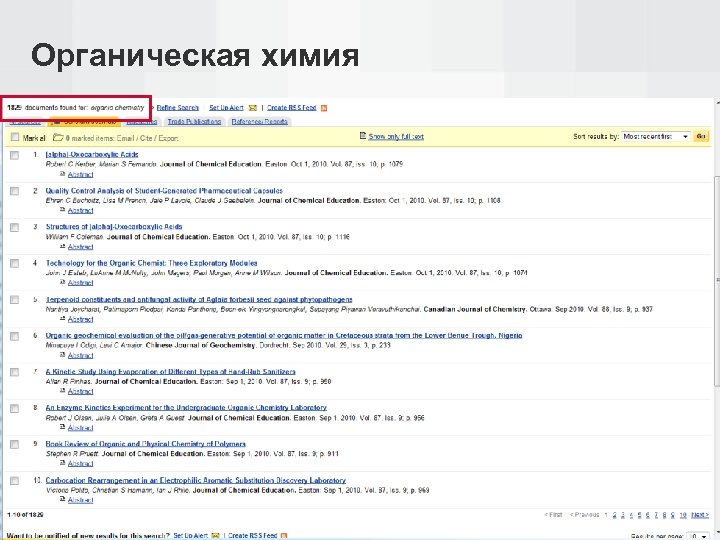Check result 1 [alpha]-Oxocarboxylic Acids

pos(15,155)
